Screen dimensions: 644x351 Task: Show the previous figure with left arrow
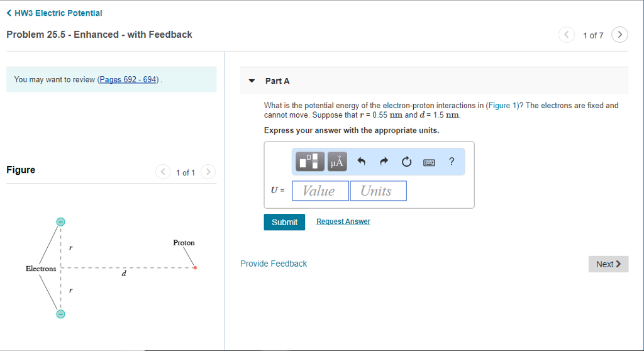(x=163, y=172)
